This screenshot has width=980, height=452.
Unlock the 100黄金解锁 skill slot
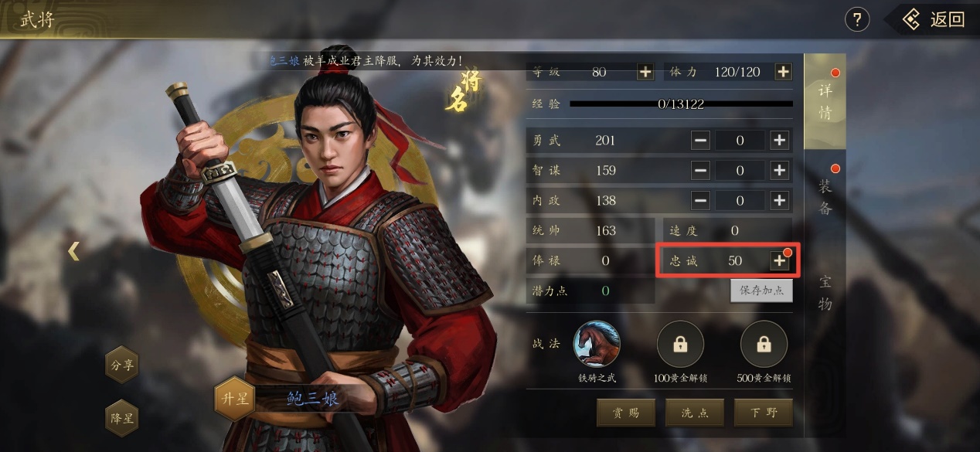680,344
